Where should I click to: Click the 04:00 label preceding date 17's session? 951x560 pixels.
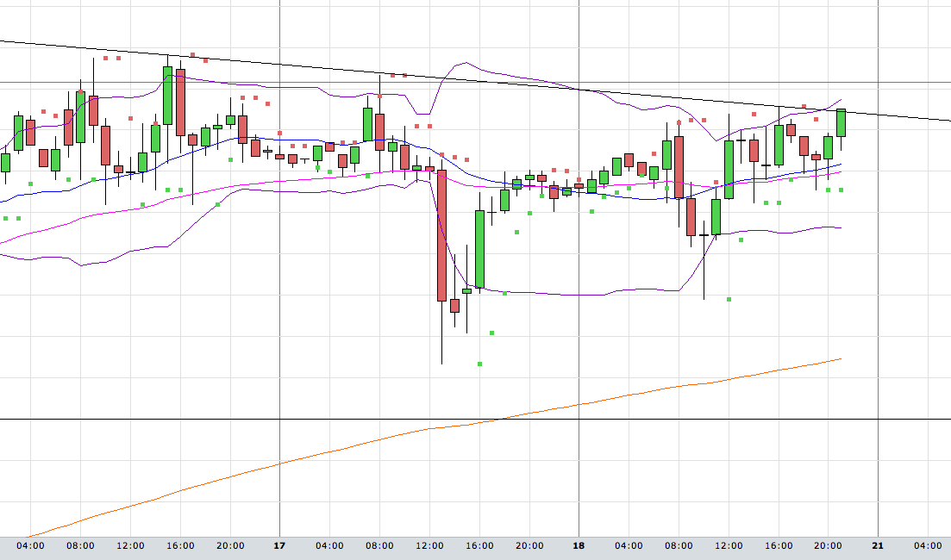pos(30,545)
